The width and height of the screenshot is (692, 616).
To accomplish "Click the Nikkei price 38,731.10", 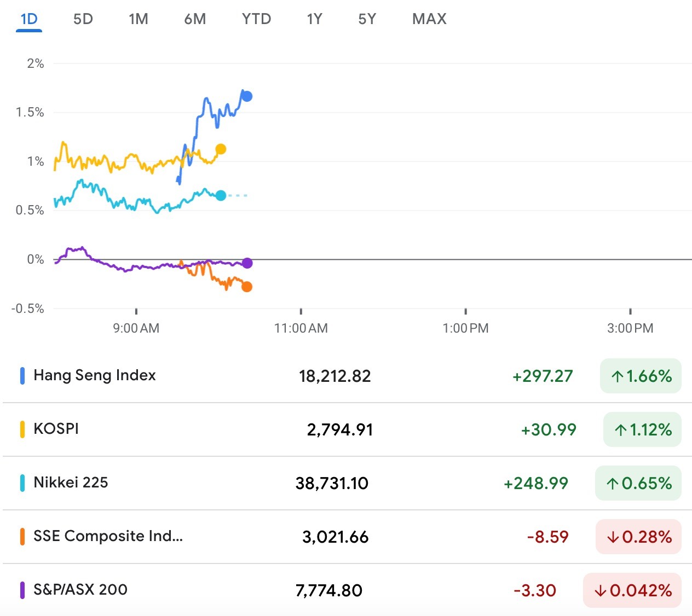I will (x=332, y=484).
